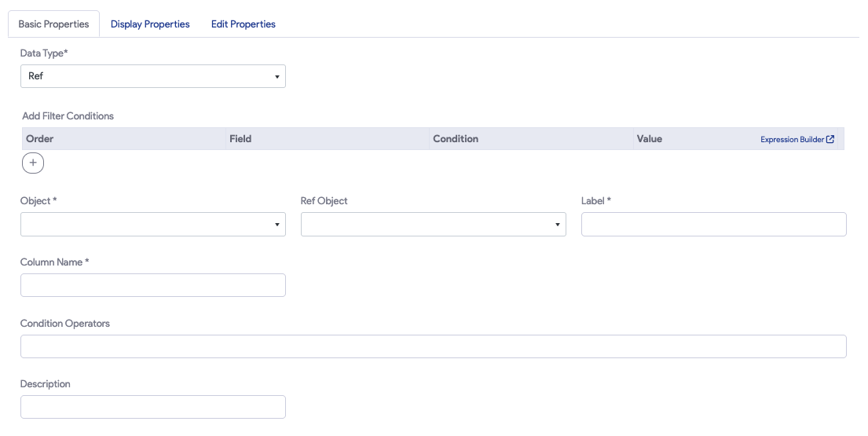Expand the Ref Object dropdown
The image size is (868, 436).
click(433, 224)
